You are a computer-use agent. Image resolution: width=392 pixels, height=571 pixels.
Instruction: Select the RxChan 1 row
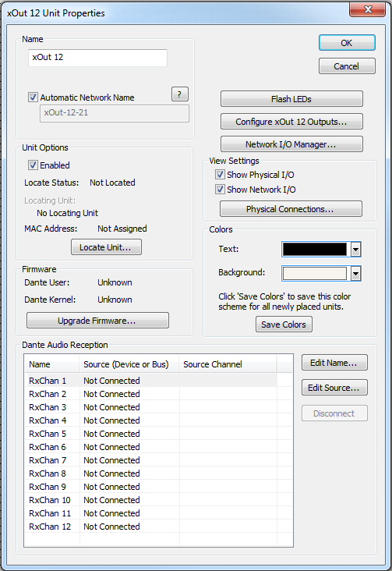pyautogui.click(x=151, y=381)
